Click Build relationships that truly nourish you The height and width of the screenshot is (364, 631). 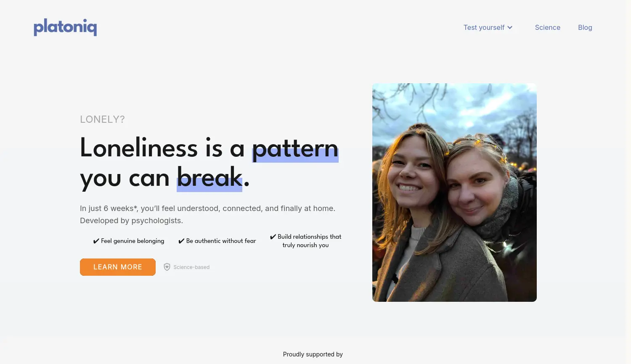click(x=310, y=241)
